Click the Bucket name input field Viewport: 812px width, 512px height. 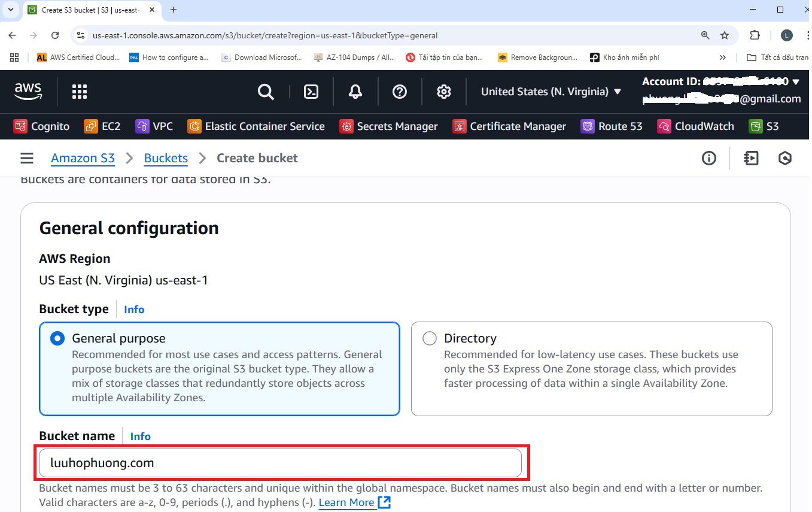coord(280,463)
